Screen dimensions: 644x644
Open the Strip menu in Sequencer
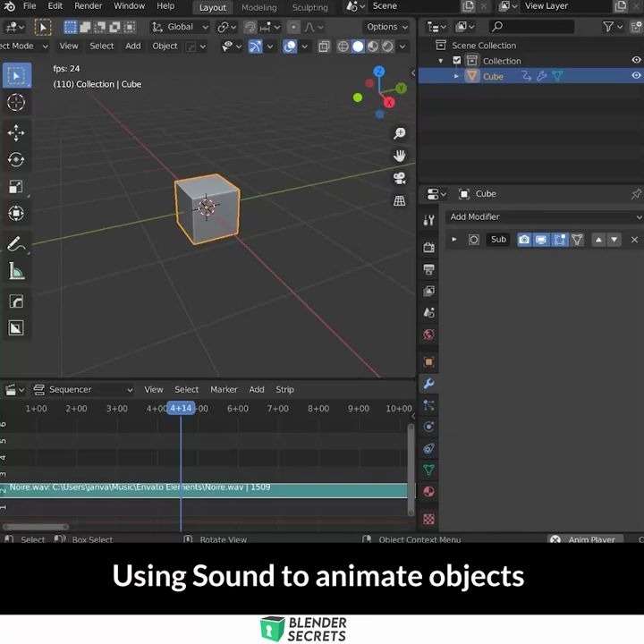click(x=284, y=389)
